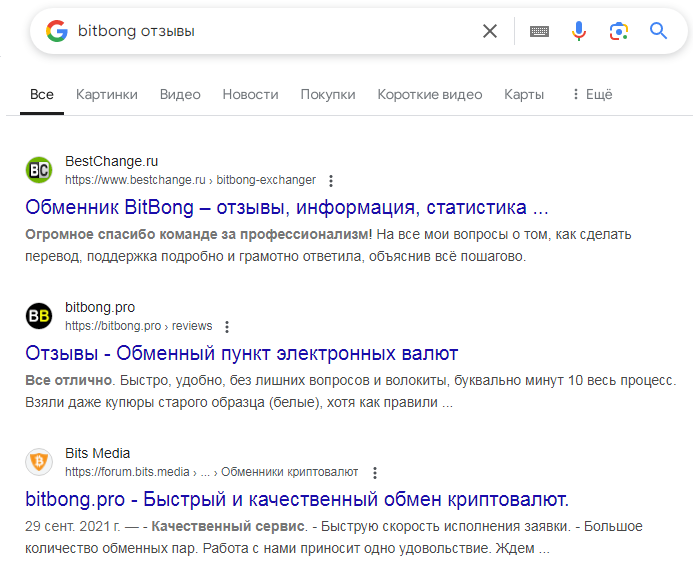Open bitbong.pro Быстрый и качественный обмен link
This screenshot has height=577, width=693.
(x=297, y=499)
